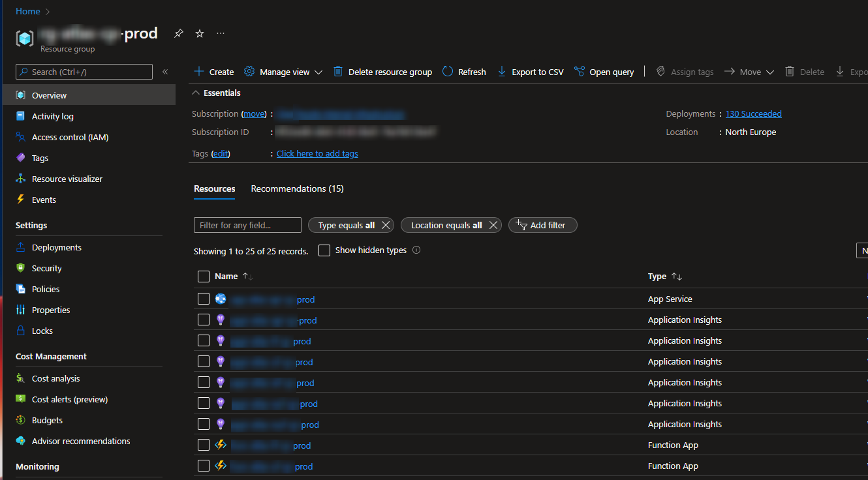The image size is (868, 480).
Task: Focus the Filter for any field box
Action: [247, 225]
